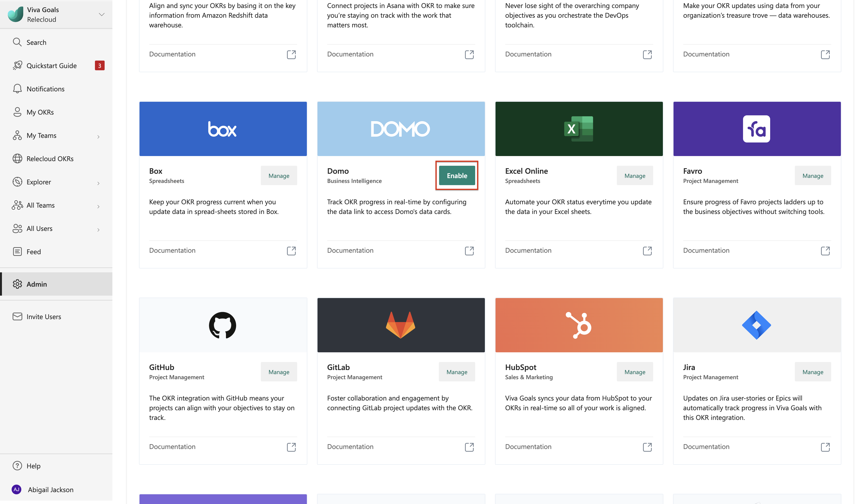The height and width of the screenshot is (504, 868).
Task: Open Amazon Redshift documentation external link icon
Action: [291, 55]
